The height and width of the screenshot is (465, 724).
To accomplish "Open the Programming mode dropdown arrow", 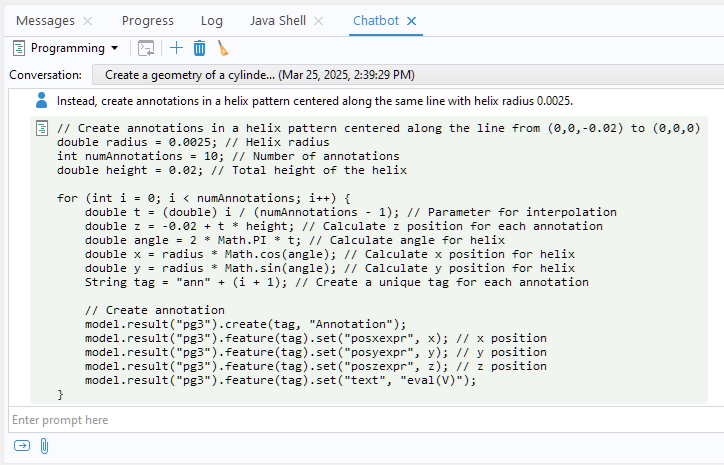I will coord(115,48).
